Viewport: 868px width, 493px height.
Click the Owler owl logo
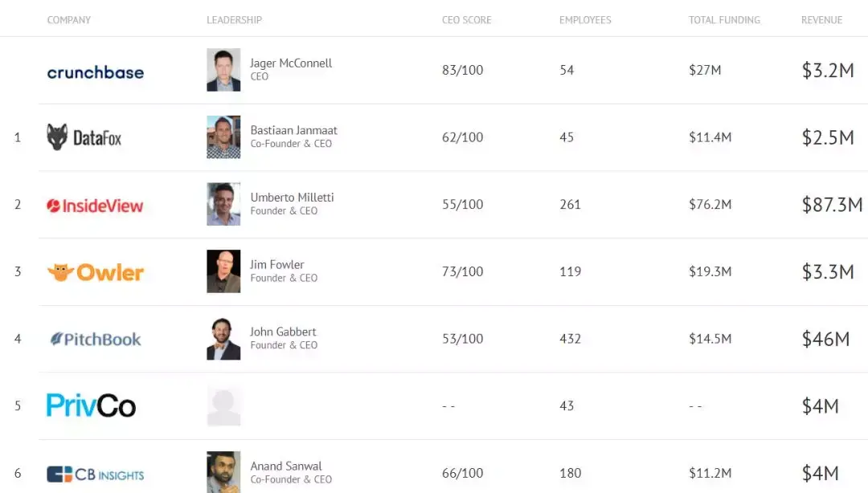pyautogui.click(x=95, y=272)
